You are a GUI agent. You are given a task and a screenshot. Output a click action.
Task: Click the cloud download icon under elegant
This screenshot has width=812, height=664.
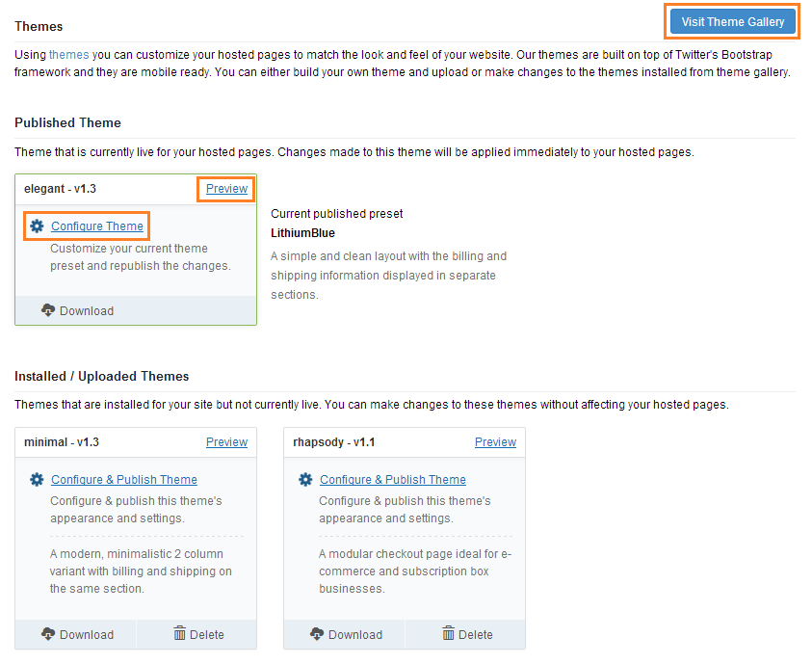tap(48, 310)
